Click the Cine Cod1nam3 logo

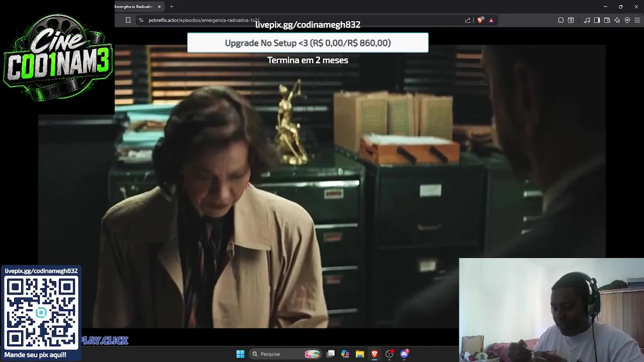(x=57, y=57)
